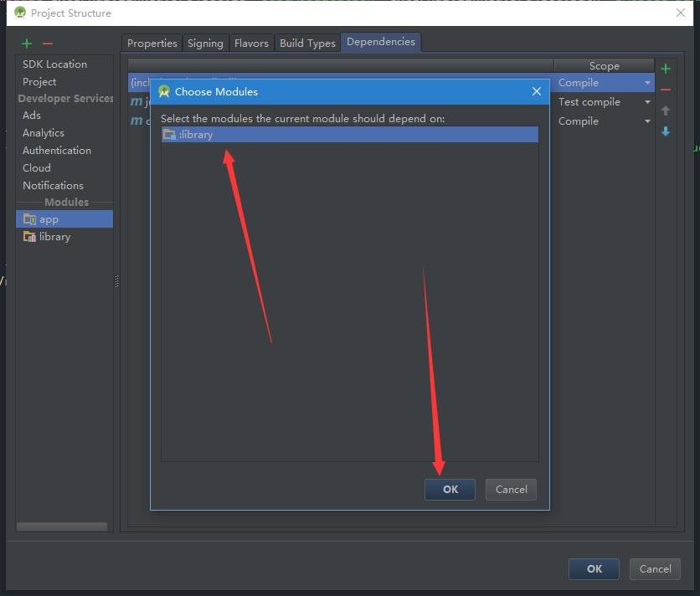Add a dependency with the green plus
This screenshot has height=596, width=700.
tap(666, 69)
